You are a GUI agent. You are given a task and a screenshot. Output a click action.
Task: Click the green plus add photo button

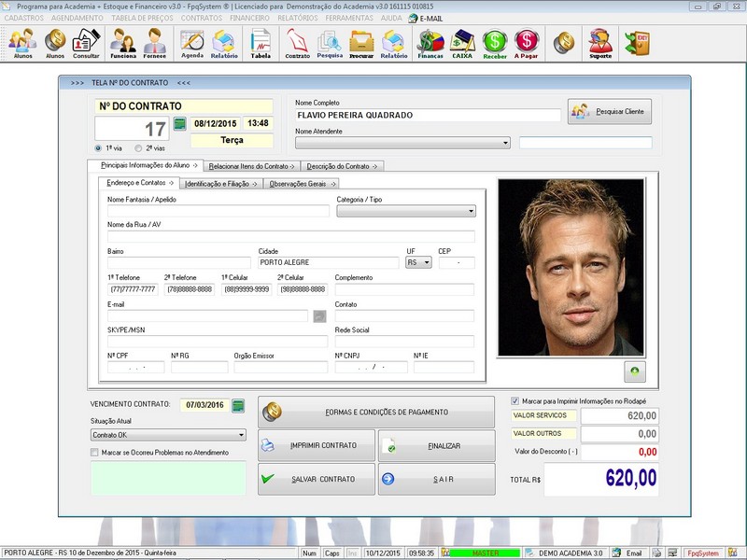click(x=635, y=371)
